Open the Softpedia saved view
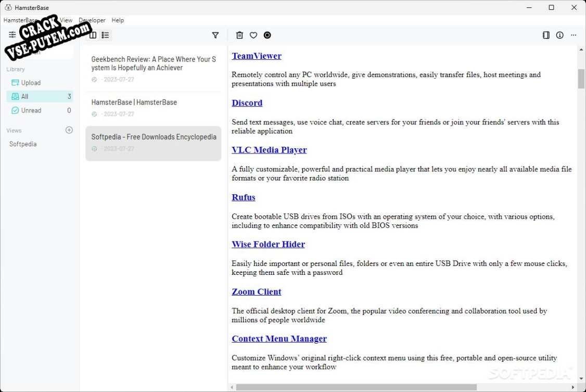 coord(23,144)
